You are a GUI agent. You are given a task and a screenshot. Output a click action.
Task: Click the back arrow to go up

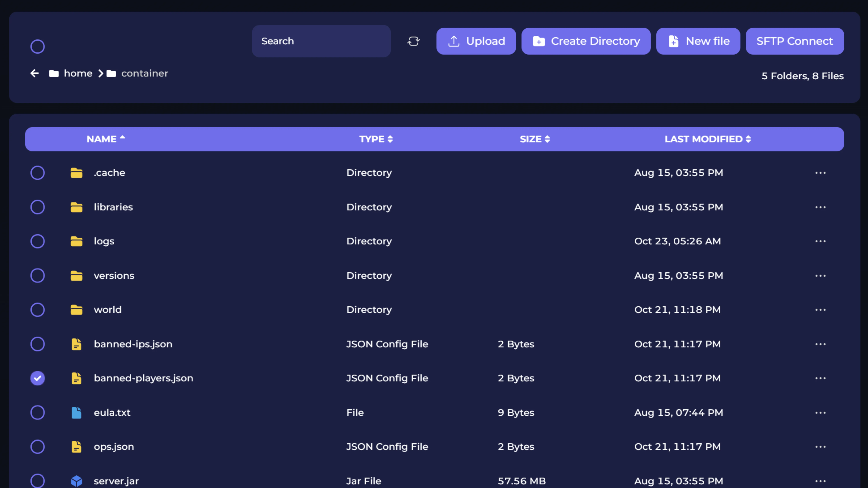[x=34, y=73]
